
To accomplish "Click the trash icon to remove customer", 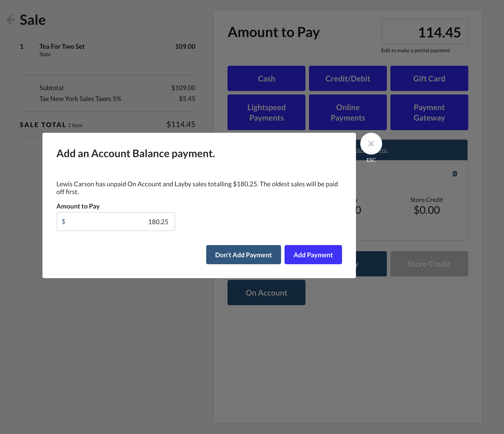I will click(455, 173).
